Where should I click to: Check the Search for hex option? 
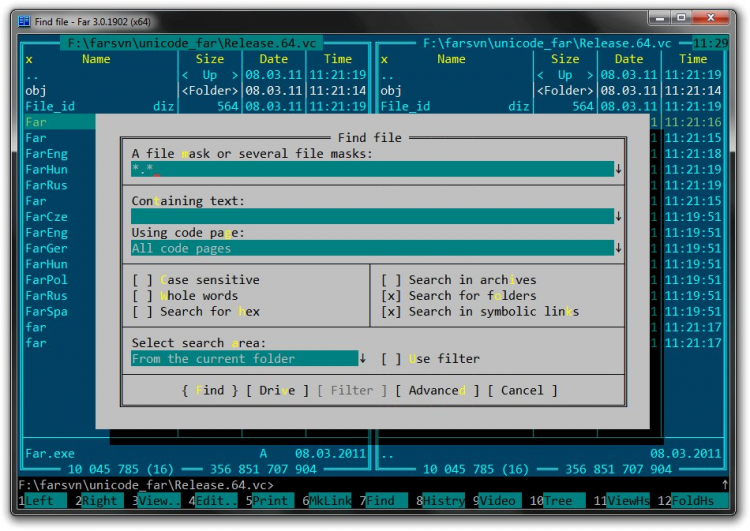pyautogui.click(x=142, y=312)
